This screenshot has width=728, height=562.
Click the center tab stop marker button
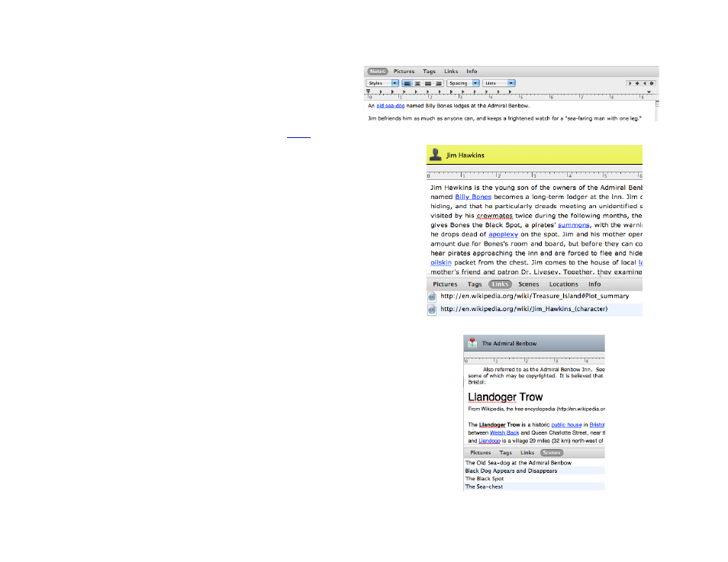637,84
